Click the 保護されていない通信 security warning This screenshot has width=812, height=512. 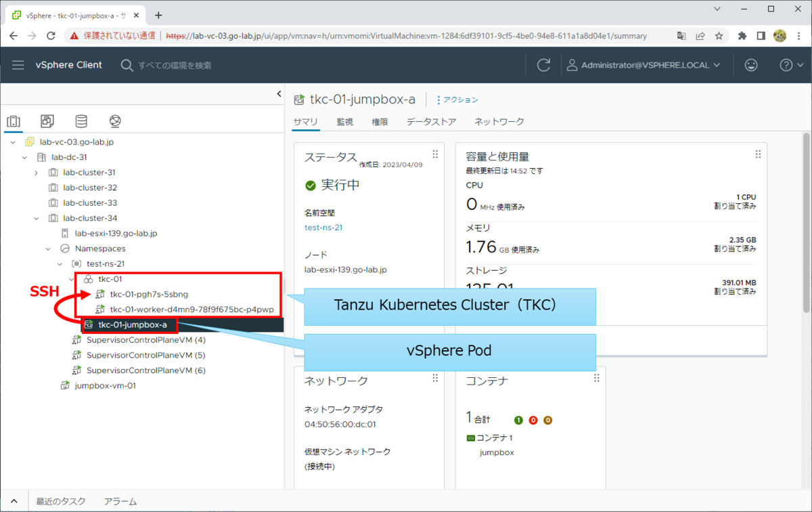pos(112,36)
